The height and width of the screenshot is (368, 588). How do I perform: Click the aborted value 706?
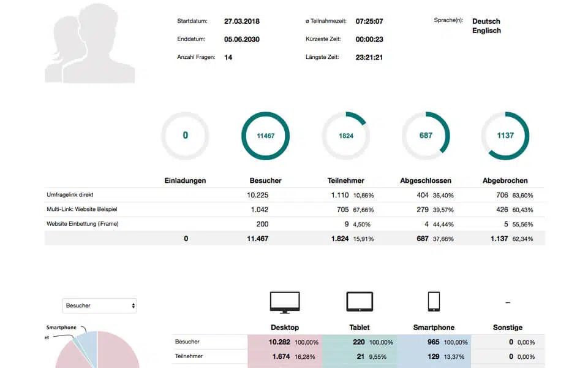(x=502, y=195)
